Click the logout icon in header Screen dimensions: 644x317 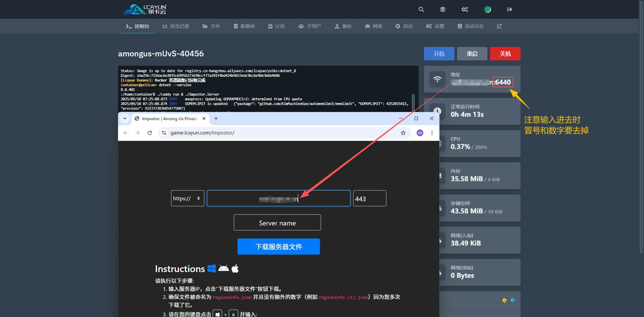coord(509,9)
